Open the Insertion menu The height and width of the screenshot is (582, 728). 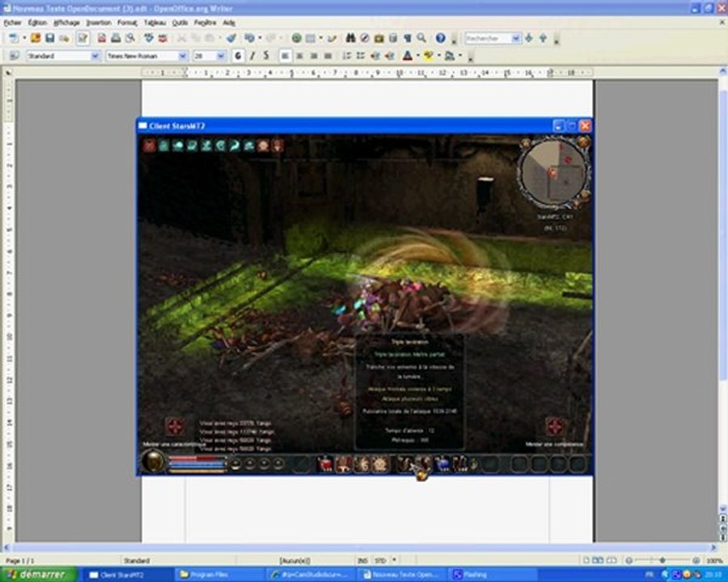99,23
